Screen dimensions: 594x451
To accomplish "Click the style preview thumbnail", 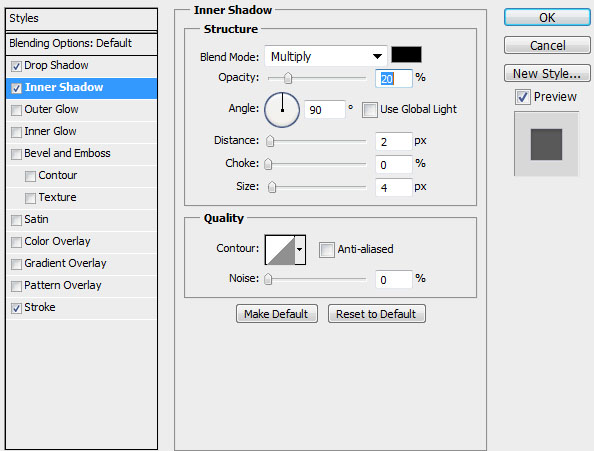I will (546, 144).
